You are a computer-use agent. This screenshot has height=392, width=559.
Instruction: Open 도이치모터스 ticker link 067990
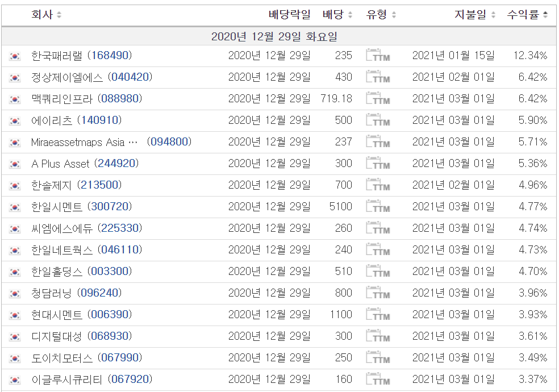[x=120, y=357]
